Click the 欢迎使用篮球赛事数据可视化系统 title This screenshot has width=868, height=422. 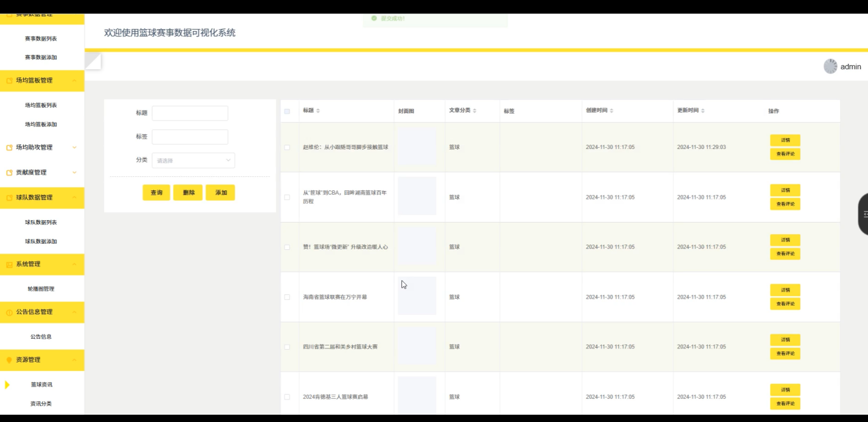click(170, 33)
